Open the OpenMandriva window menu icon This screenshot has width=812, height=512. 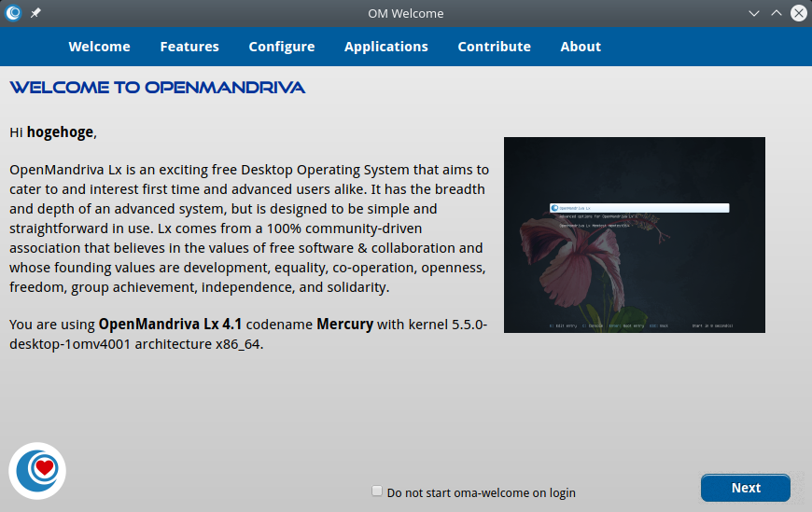(13, 13)
